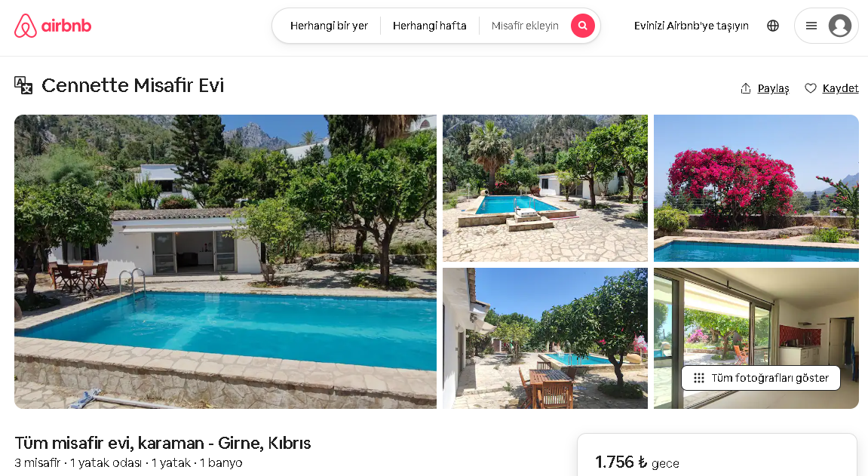This screenshot has width=868, height=476.
Task: Open the hamburger menu icon
Action: pyautogui.click(x=811, y=26)
